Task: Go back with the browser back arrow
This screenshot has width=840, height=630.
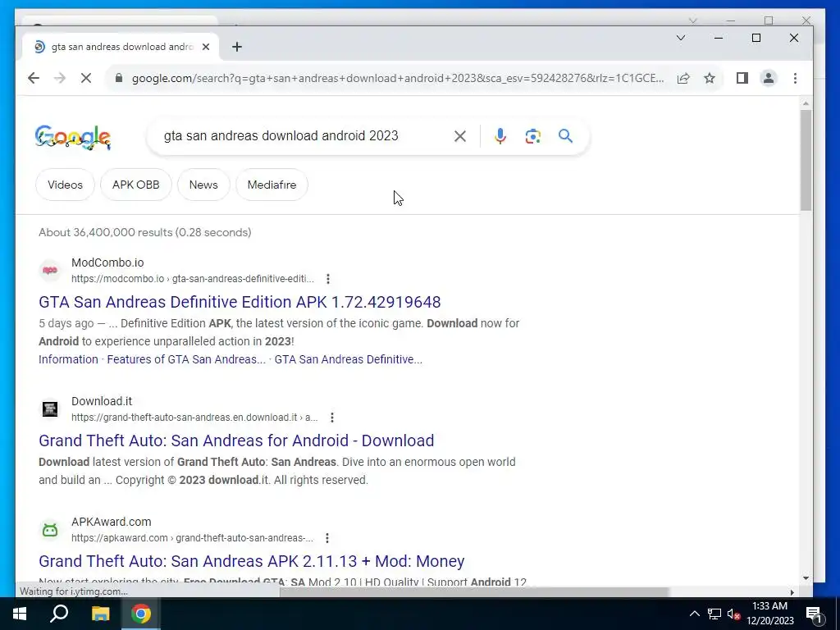Action: coord(33,78)
